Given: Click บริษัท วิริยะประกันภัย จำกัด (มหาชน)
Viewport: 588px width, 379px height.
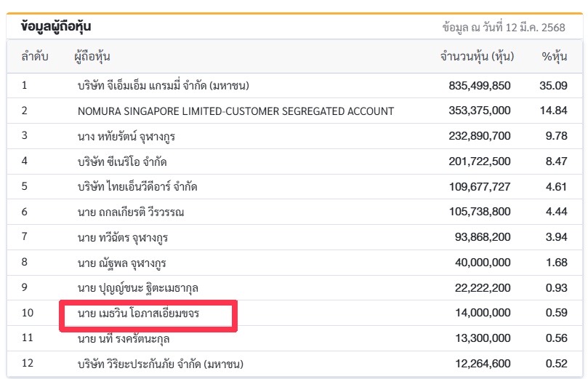Looking at the screenshot, I should click(x=161, y=364).
